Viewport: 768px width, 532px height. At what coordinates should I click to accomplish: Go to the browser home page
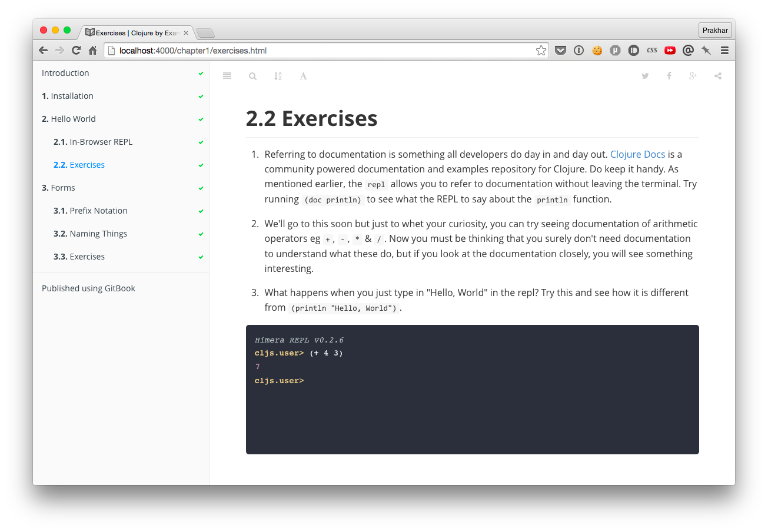click(x=92, y=51)
